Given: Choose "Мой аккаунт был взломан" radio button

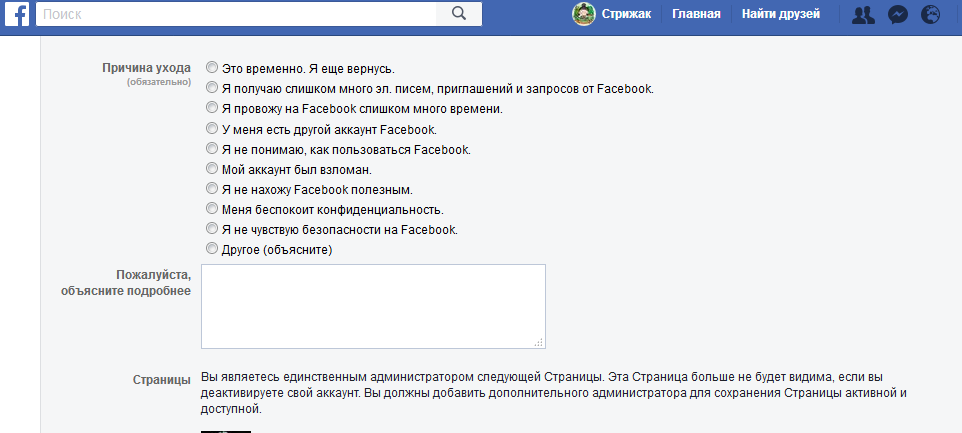Looking at the screenshot, I should (x=211, y=169).
